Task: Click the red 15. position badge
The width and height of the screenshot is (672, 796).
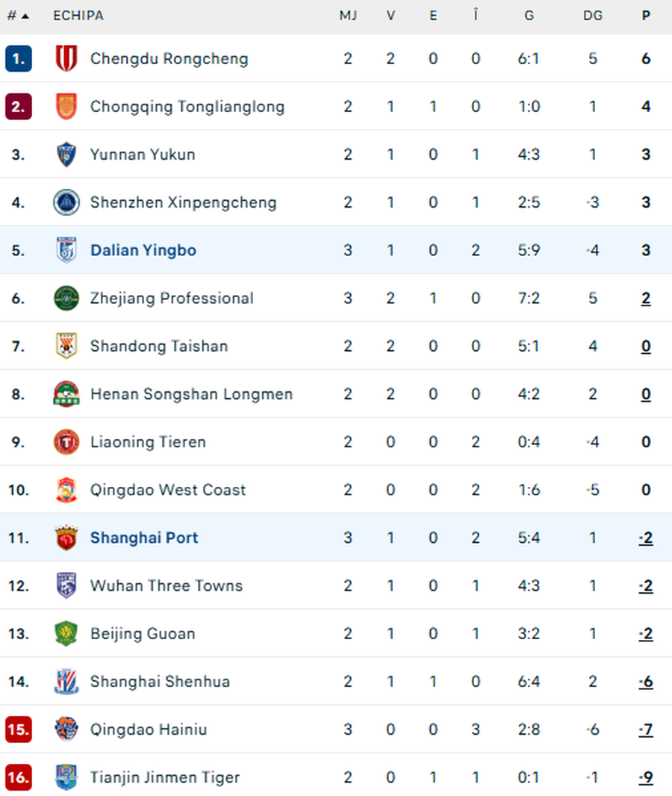Action: tap(18, 730)
